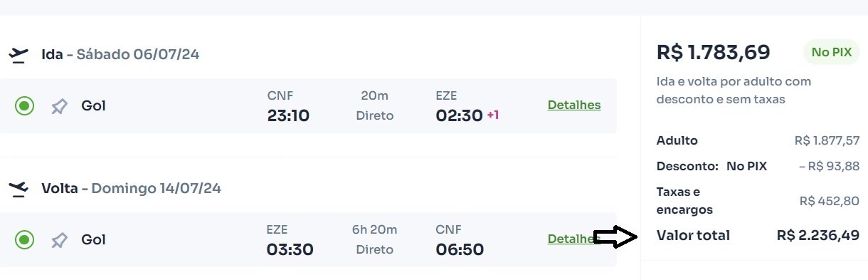Click the green No PIX badge
The width and height of the screenshot is (868, 280).
pos(832,53)
